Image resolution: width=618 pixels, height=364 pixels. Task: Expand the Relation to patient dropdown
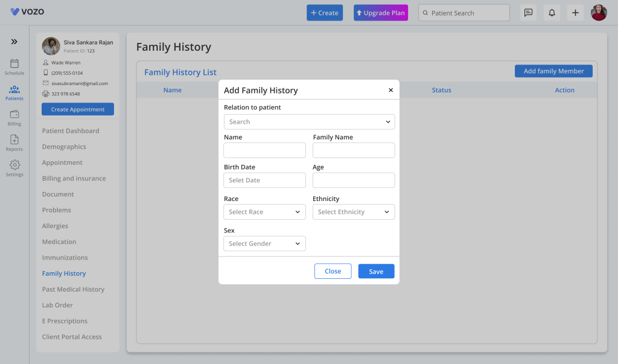coord(309,122)
